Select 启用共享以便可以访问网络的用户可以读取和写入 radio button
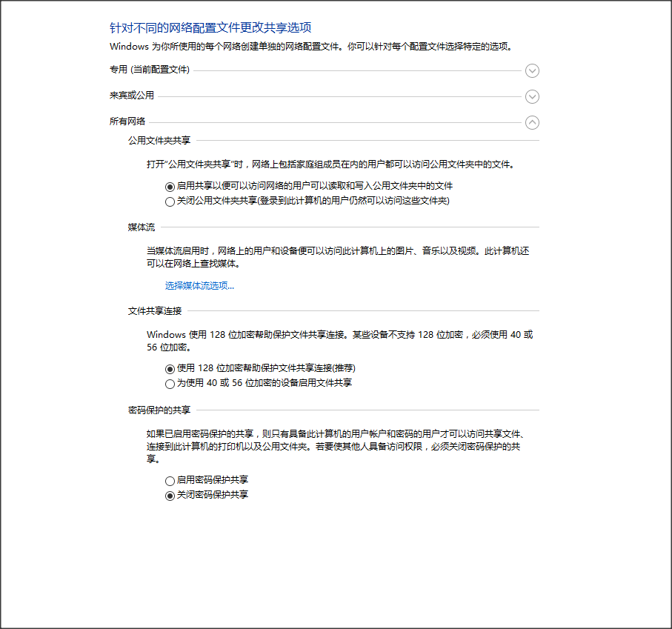 point(170,187)
